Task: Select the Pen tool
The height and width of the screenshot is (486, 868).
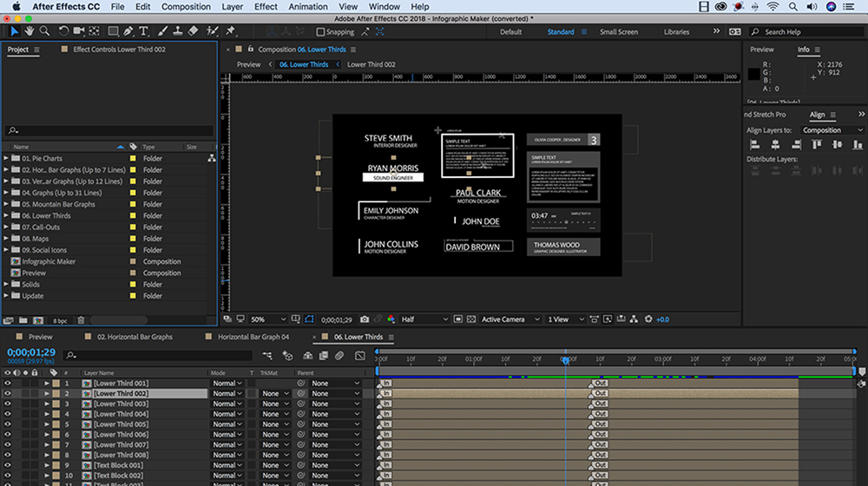Action: click(x=128, y=31)
